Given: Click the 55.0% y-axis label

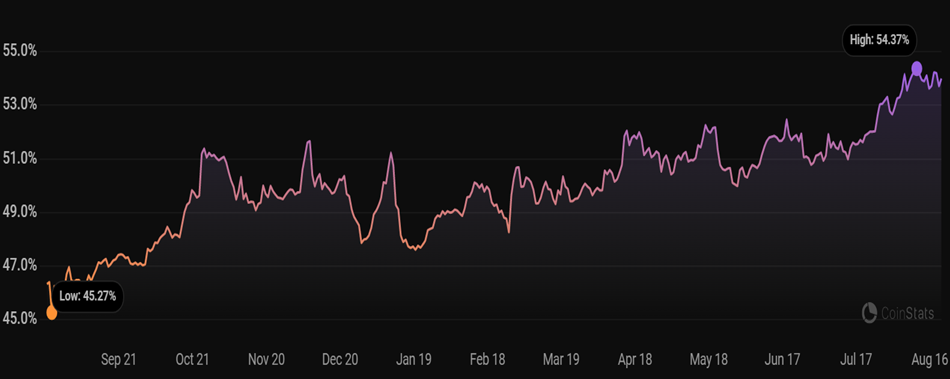Looking at the screenshot, I should [20, 51].
